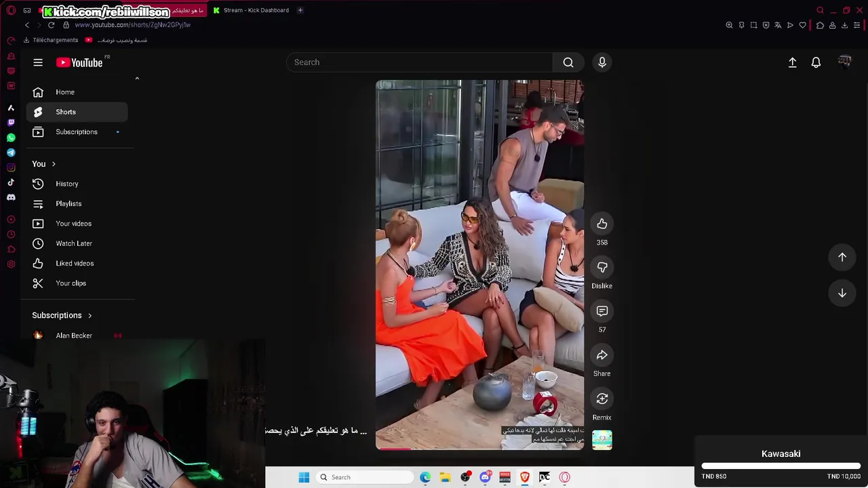The height and width of the screenshot is (488, 868).
Task: Open the Windows Start button
Action: pos(304,477)
